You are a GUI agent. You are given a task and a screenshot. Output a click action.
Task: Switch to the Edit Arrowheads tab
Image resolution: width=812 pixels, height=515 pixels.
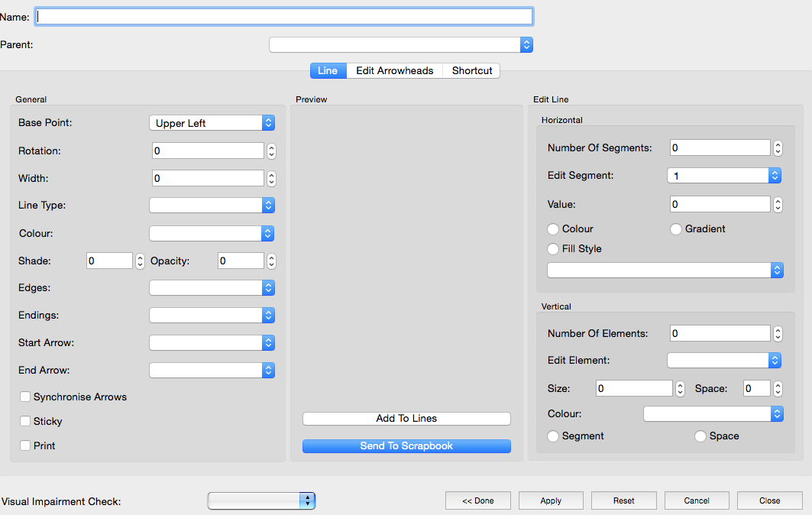(x=394, y=71)
